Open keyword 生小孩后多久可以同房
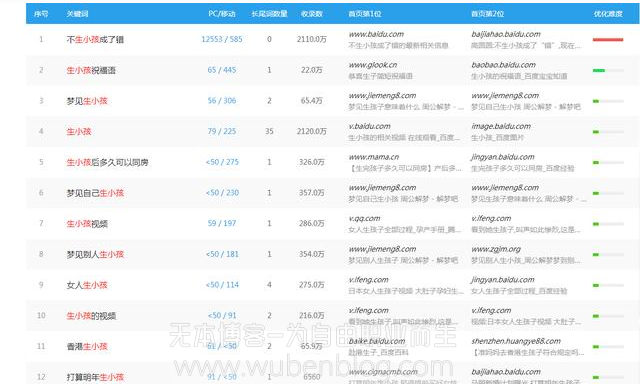This screenshot has height=384, width=640. (107, 162)
